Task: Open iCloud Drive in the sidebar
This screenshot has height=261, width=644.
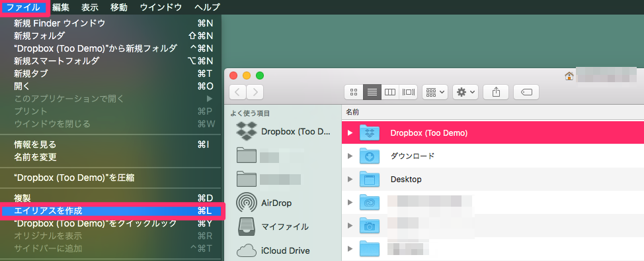Action: pos(273,250)
